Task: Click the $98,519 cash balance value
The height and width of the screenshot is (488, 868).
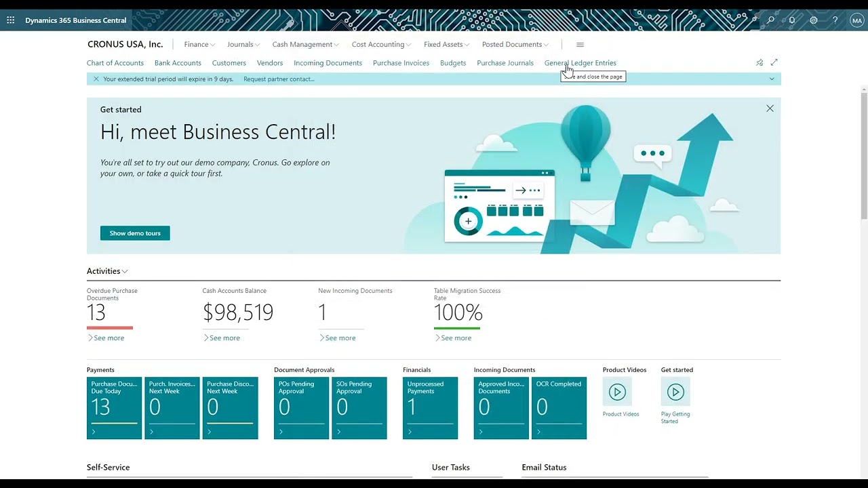Action: pyautogui.click(x=238, y=312)
